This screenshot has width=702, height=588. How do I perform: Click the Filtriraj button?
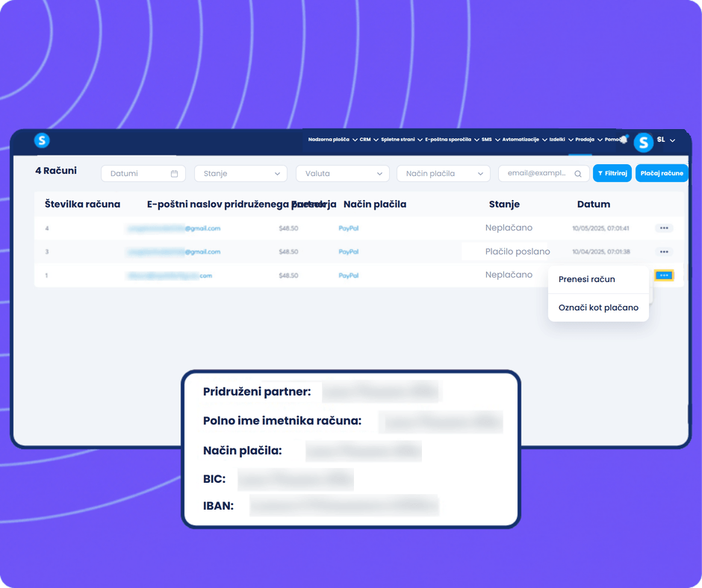click(x=612, y=173)
